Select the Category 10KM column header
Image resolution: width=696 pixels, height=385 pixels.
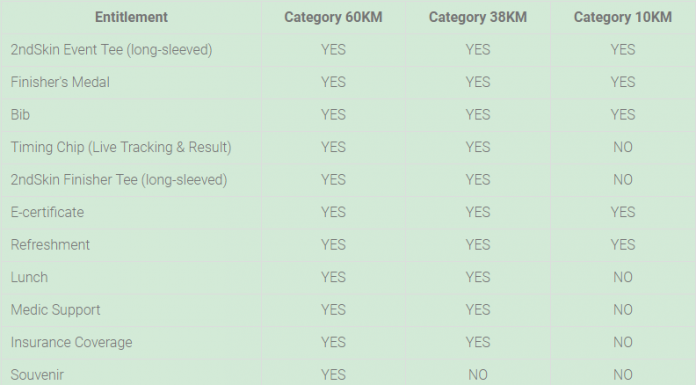tap(623, 17)
